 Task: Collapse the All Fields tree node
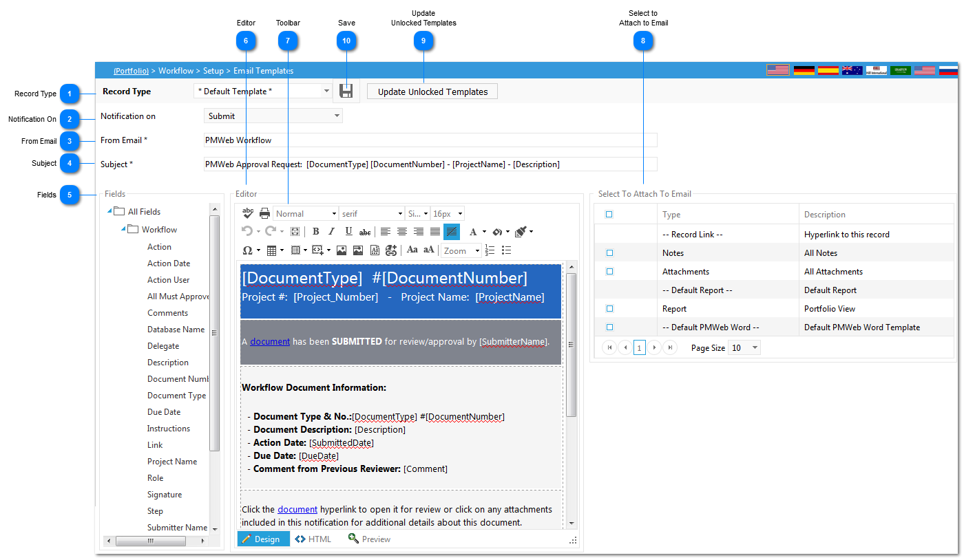coord(109,211)
